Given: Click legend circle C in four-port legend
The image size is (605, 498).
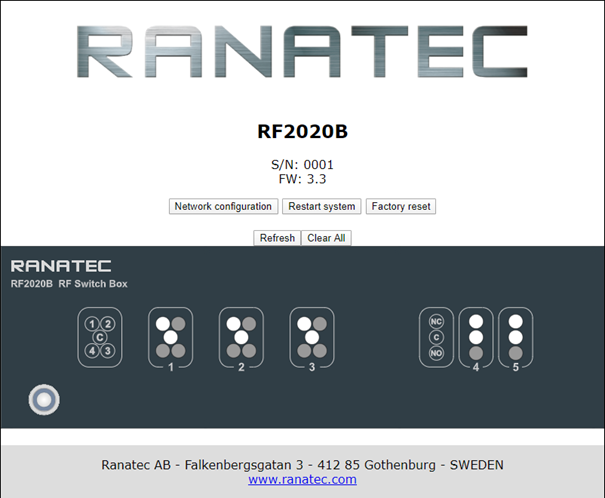Looking at the screenshot, I should click(100, 338).
